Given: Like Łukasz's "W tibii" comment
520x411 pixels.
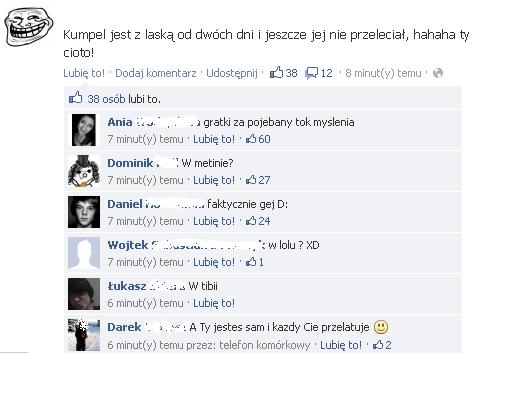Looking at the screenshot, I should (214, 303).
